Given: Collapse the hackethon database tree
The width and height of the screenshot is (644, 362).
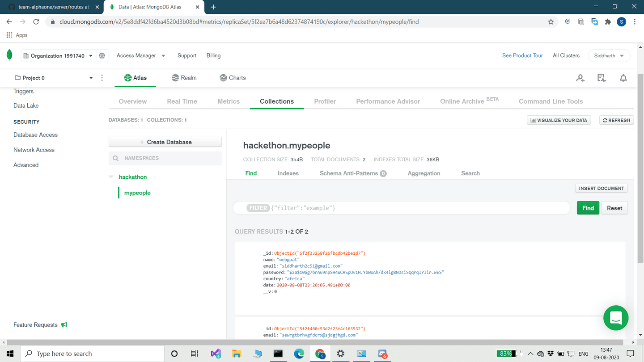Looking at the screenshot, I should (111, 177).
